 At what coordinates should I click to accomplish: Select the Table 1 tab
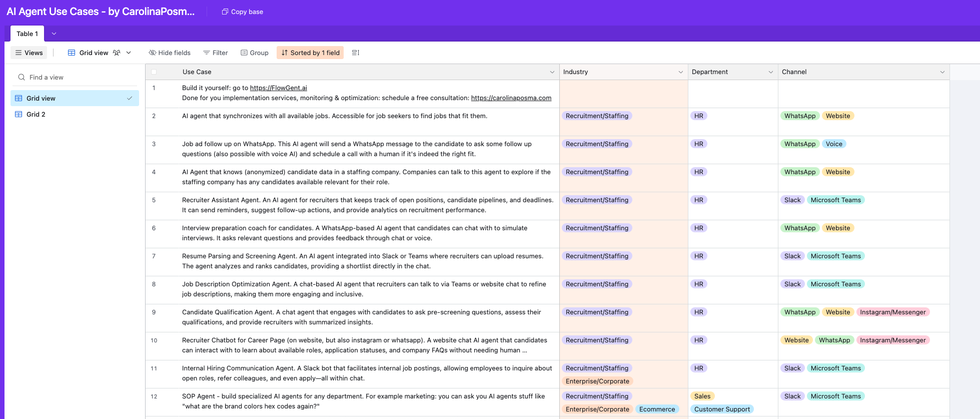[27, 34]
